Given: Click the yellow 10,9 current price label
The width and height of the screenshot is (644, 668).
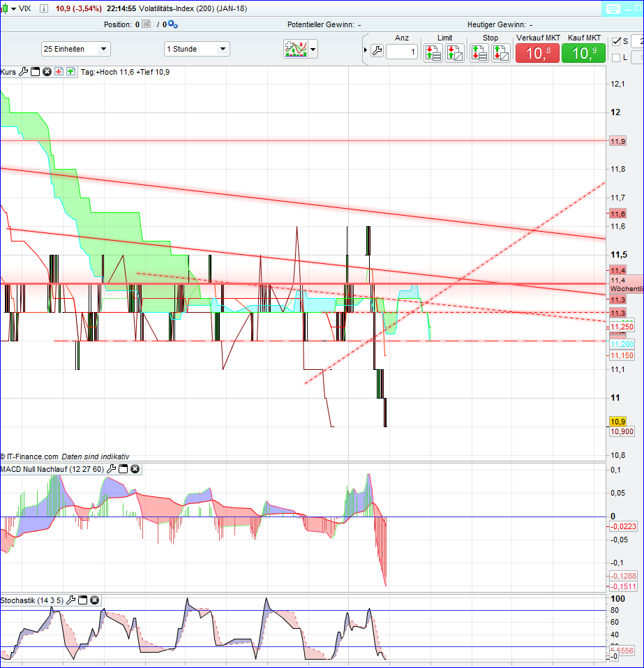Looking at the screenshot, I should click(x=617, y=422).
